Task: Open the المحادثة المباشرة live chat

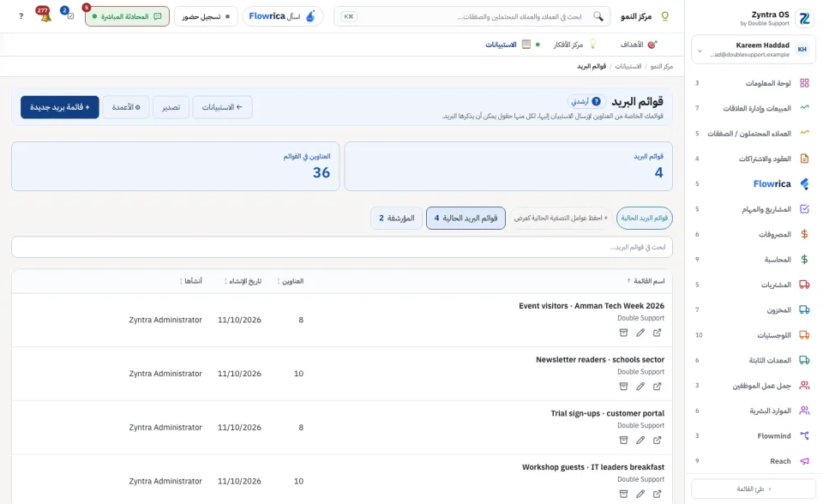Action: (x=127, y=16)
